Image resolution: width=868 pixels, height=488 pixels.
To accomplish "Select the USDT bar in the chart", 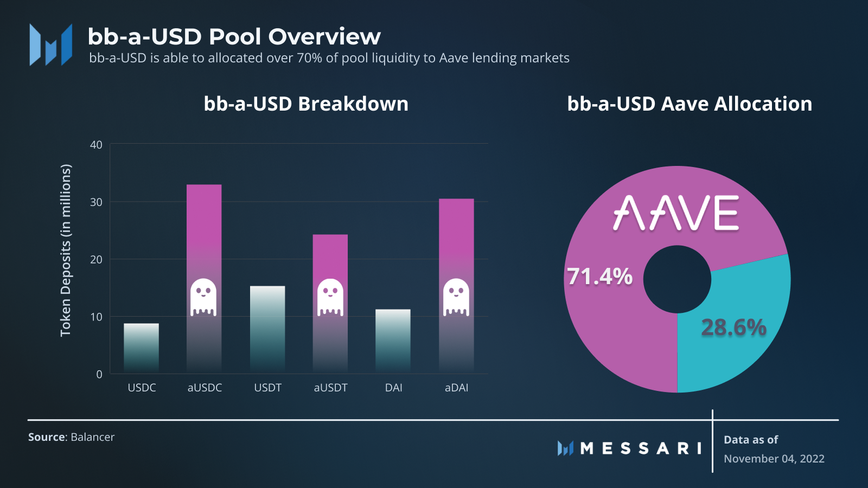I will coord(267,330).
